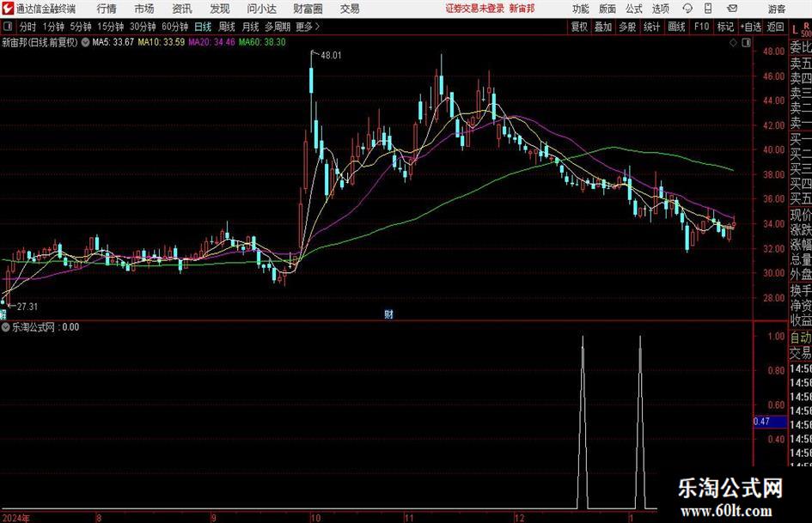Click the 新宙邦(日线,前复权) chart title

[x=40, y=42]
